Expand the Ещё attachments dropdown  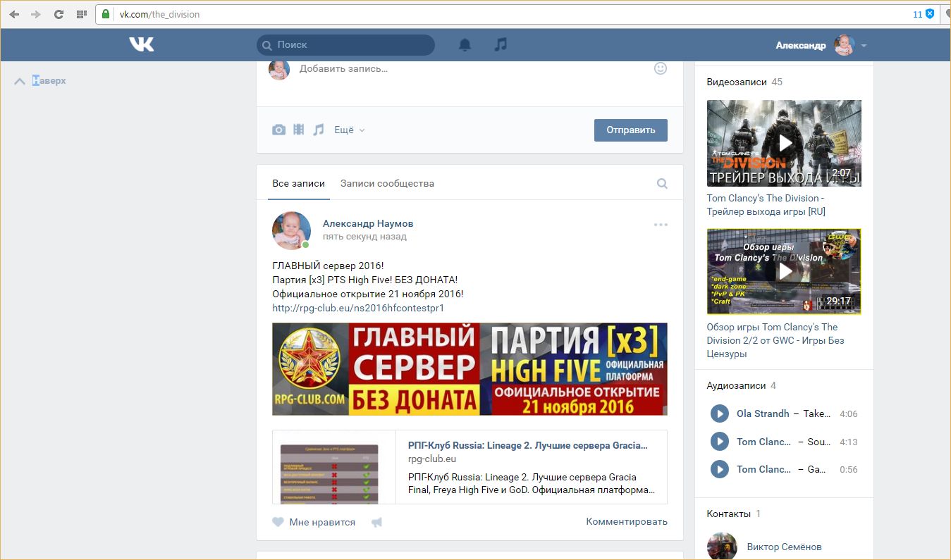350,130
